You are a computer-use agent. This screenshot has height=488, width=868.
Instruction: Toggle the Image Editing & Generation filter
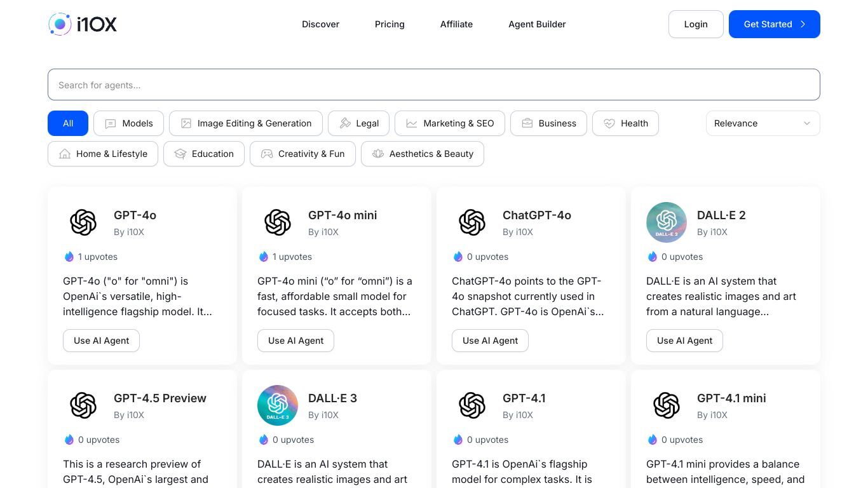point(245,123)
